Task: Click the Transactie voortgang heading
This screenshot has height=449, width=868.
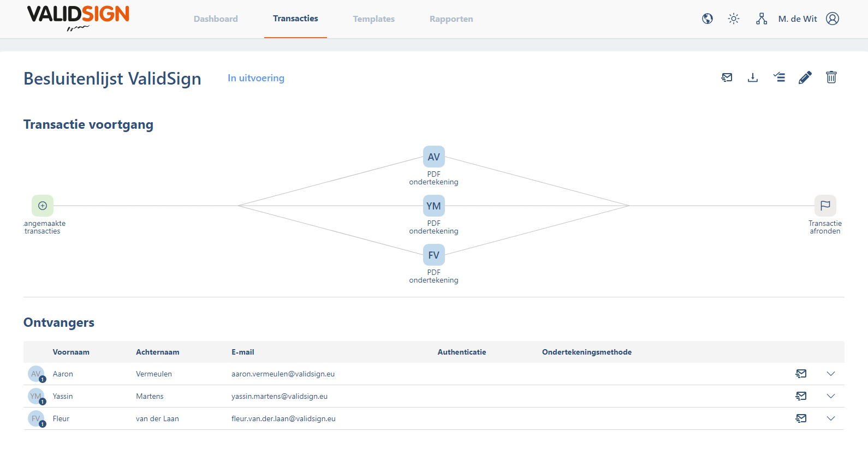Action: (x=88, y=124)
